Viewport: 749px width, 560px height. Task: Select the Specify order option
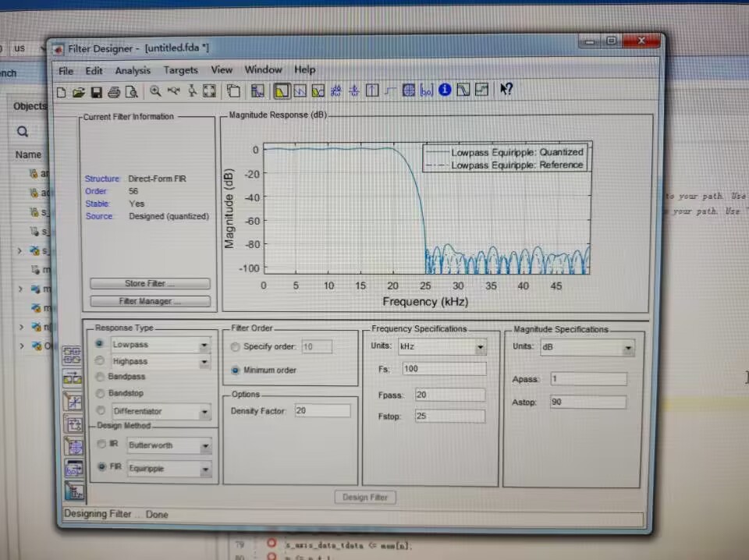[x=236, y=346]
